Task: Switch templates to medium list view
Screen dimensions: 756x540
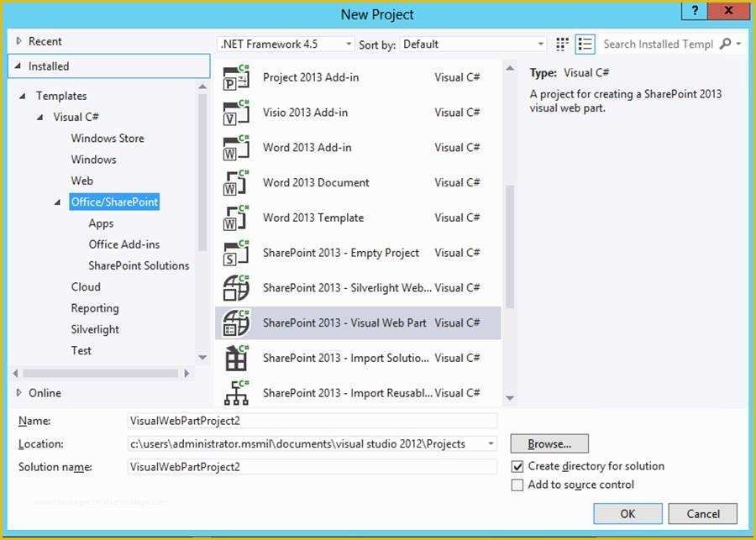Action: coord(585,45)
